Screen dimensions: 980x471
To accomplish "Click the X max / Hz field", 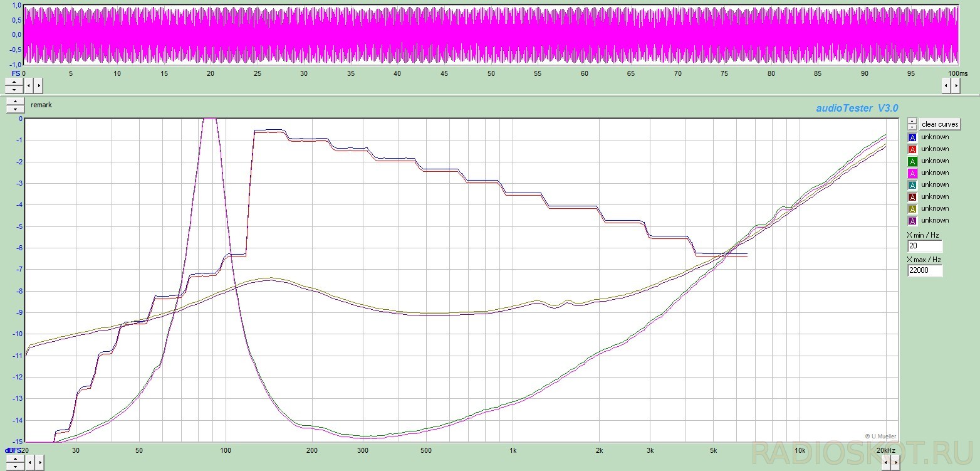I will pyautogui.click(x=924, y=271).
